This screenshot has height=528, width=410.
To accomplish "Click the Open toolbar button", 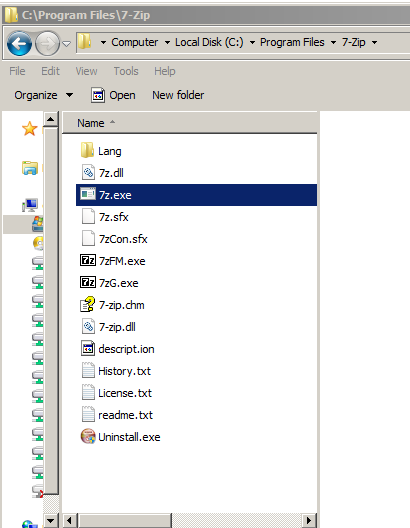I will click(113, 95).
